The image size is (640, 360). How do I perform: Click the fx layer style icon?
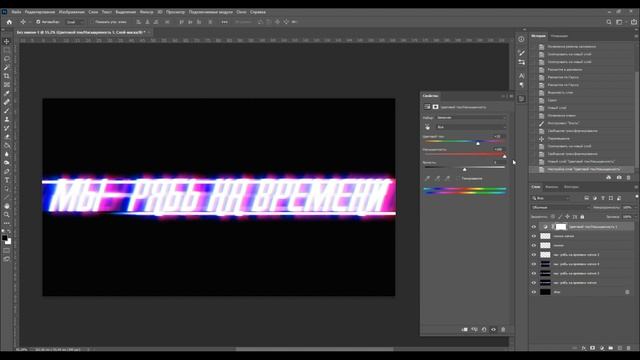coord(584,348)
